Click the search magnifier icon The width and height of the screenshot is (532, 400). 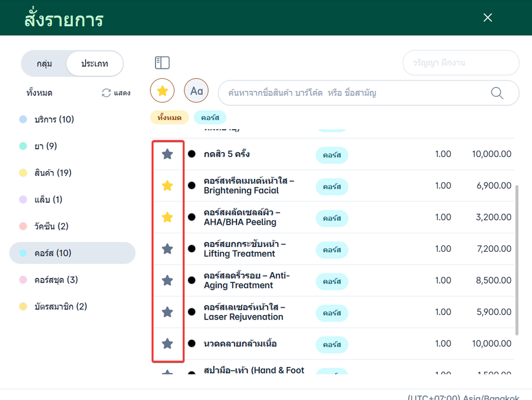pyautogui.click(x=496, y=93)
